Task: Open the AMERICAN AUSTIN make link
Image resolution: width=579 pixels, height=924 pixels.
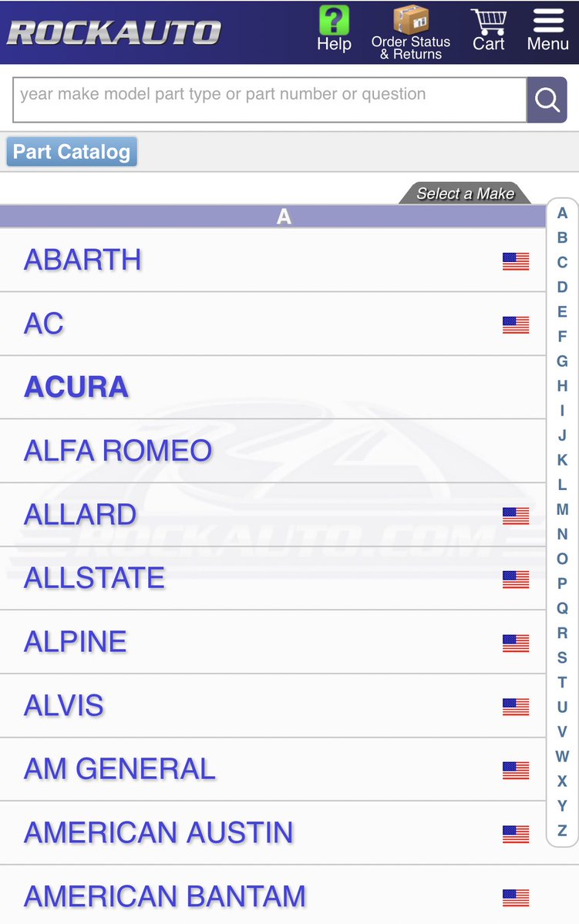Action: [x=159, y=832]
